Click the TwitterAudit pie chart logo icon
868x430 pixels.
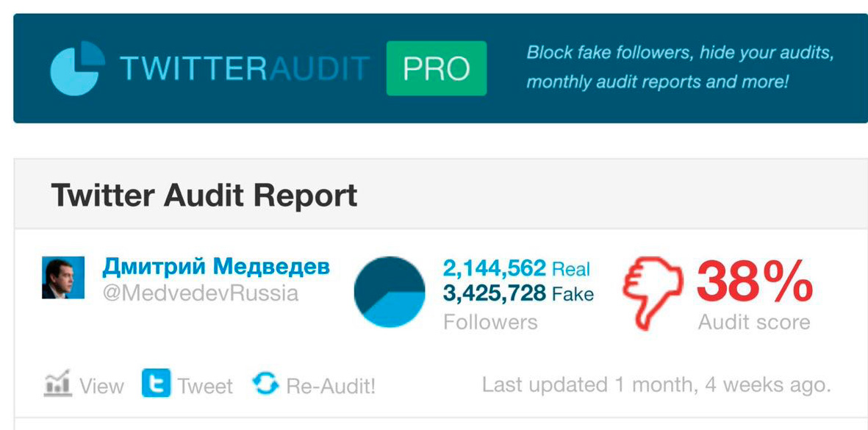point(77,68)
